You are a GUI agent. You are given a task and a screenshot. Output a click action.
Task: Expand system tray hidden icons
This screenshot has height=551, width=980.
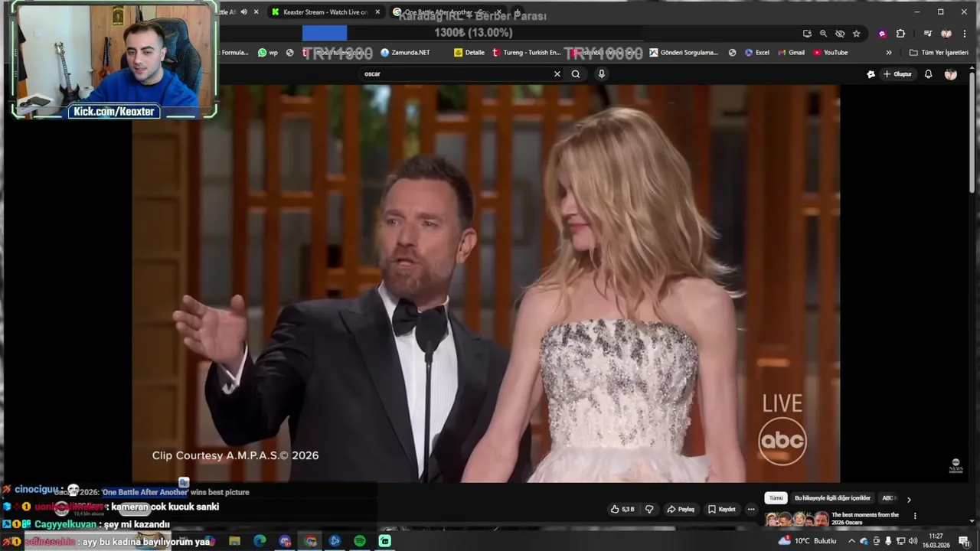click(851, 541)
